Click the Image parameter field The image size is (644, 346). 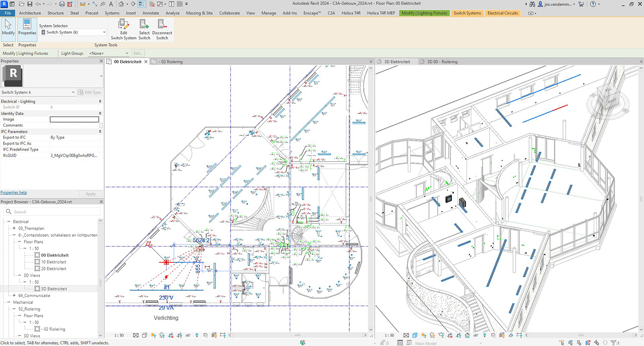74,120
